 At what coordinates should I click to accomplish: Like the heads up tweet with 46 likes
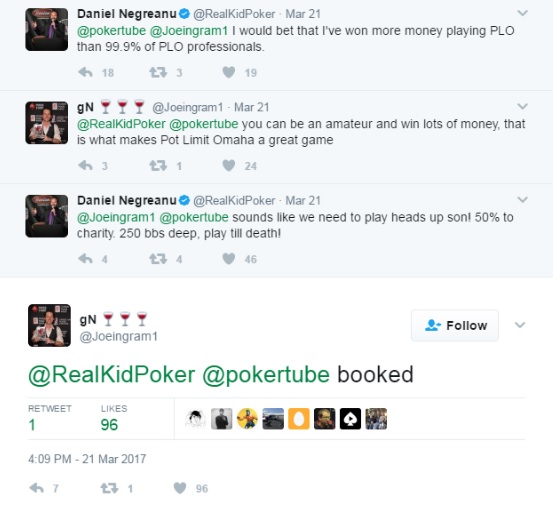click(x=229, y=259)
